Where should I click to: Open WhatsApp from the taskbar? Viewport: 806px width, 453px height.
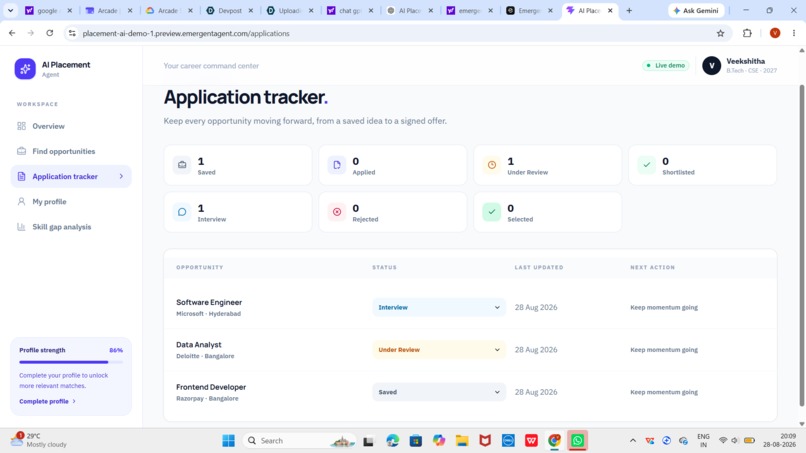(577, 440)
